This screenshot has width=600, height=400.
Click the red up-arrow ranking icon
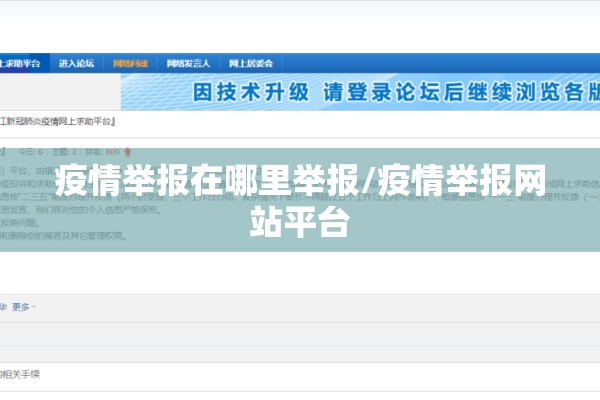[128, 152]
